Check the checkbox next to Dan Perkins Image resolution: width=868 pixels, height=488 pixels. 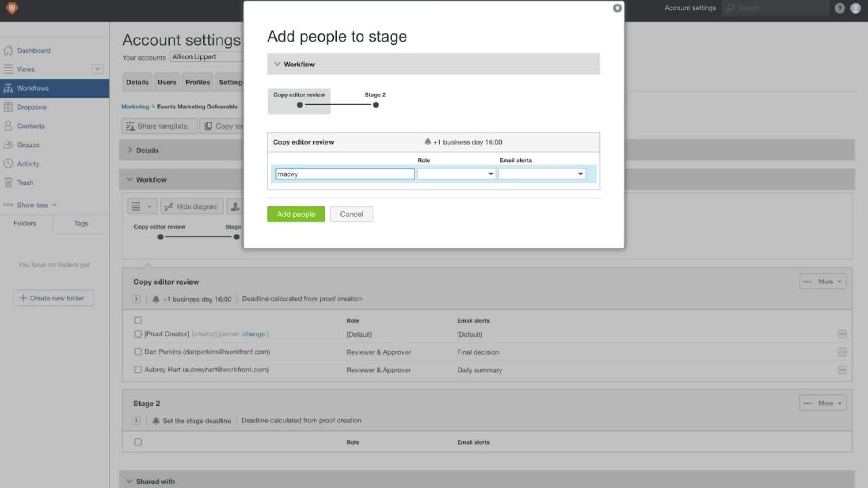tap(138, 352)
